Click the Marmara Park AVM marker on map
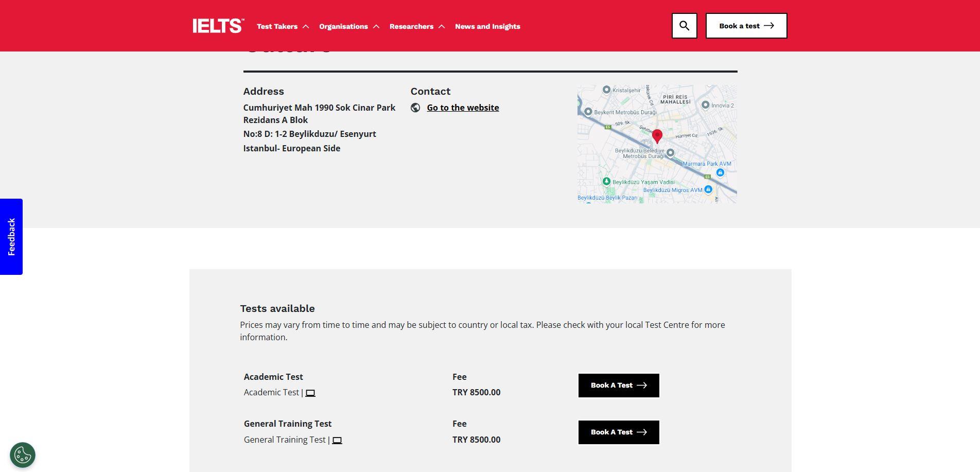This screenshot has height=472, width=980. [x=720, y=172]
